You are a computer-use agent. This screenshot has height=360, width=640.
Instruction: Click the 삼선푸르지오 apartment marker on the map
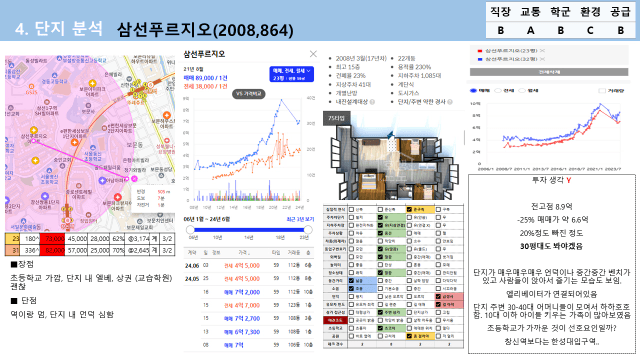pos(34,131)
